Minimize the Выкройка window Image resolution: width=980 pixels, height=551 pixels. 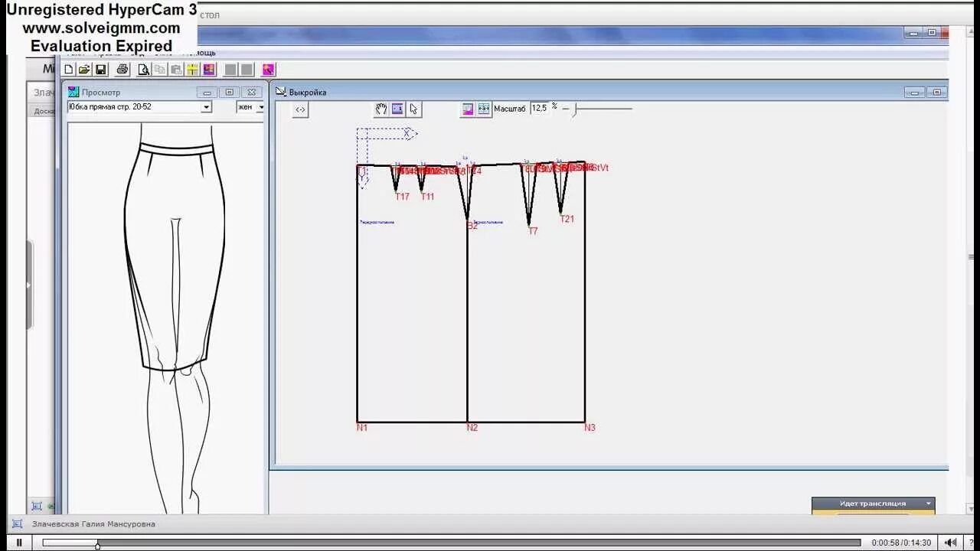tap(914, 92)
